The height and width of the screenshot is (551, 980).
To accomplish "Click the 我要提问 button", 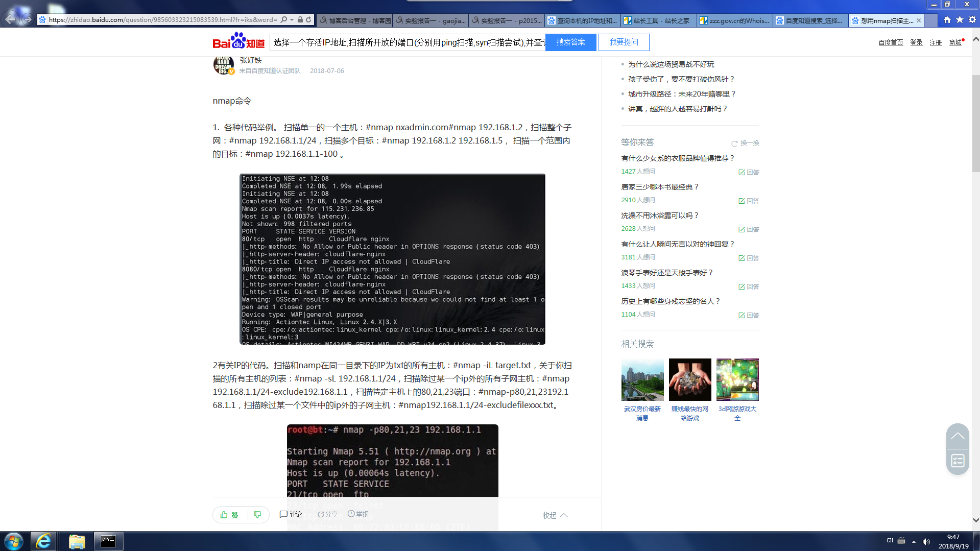I will [624, 42].
